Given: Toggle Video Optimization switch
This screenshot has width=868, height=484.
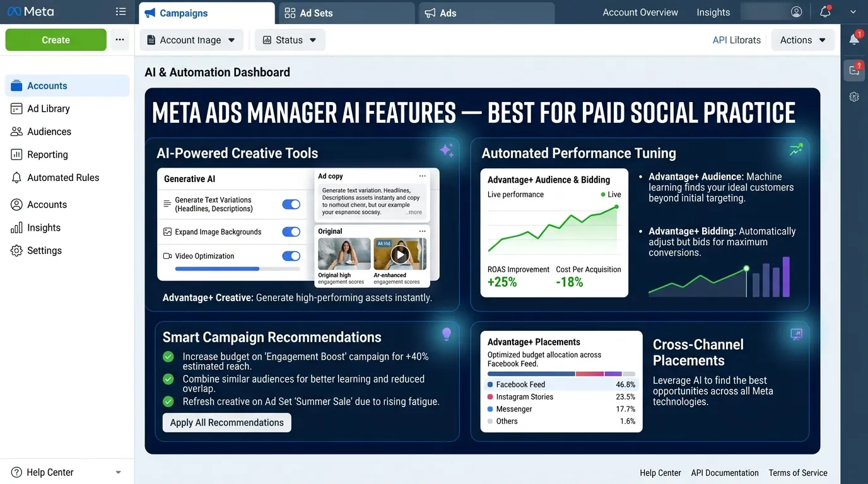Looking at the screenshot, I should pos(291,256).
